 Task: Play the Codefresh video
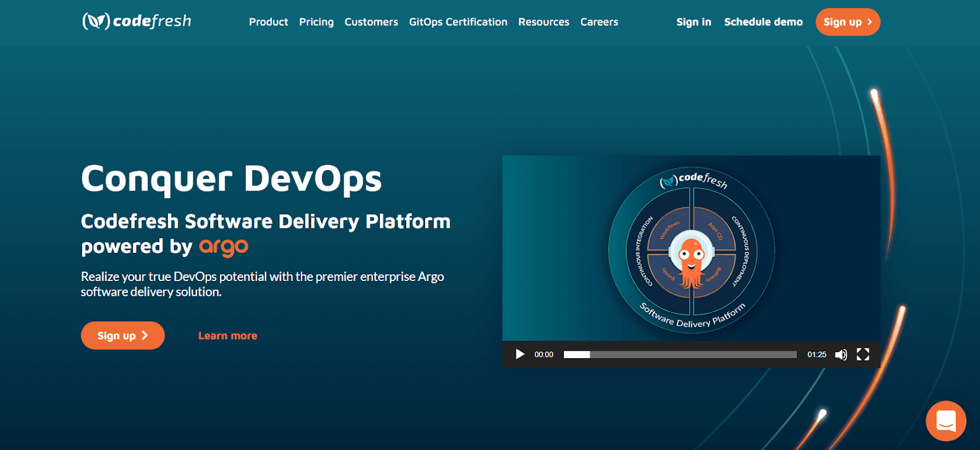coord(520,354)
